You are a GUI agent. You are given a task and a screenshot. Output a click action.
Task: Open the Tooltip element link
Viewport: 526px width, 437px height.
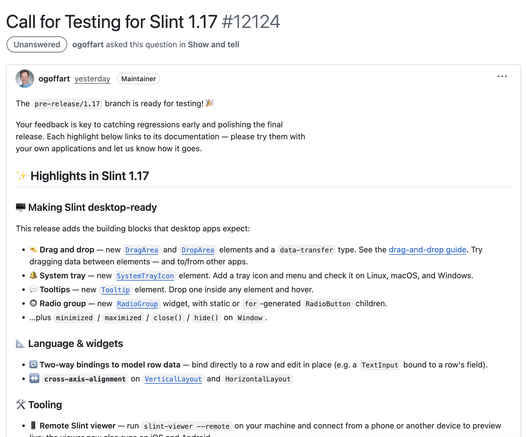(115, 290)
